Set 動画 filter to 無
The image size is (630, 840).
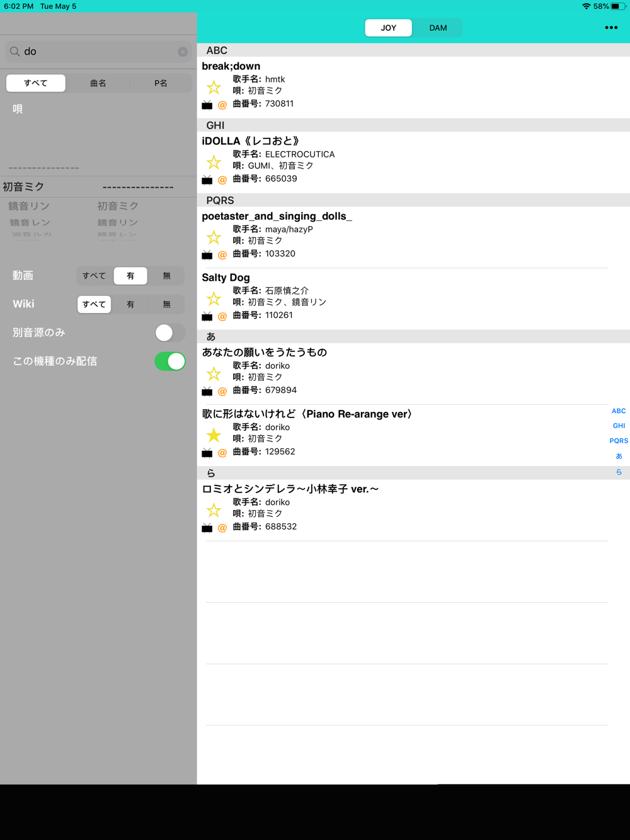[166, 276]
